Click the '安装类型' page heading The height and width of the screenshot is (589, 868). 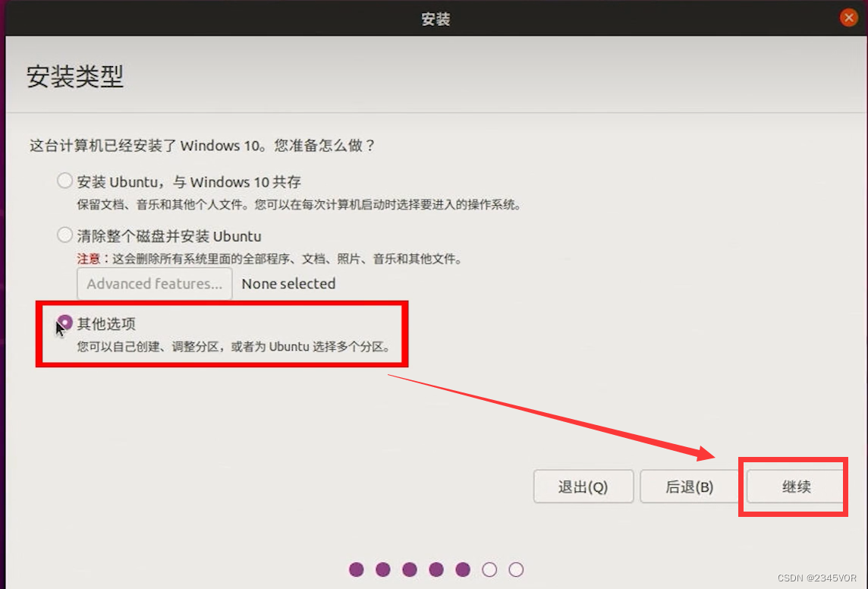point(74,76)
